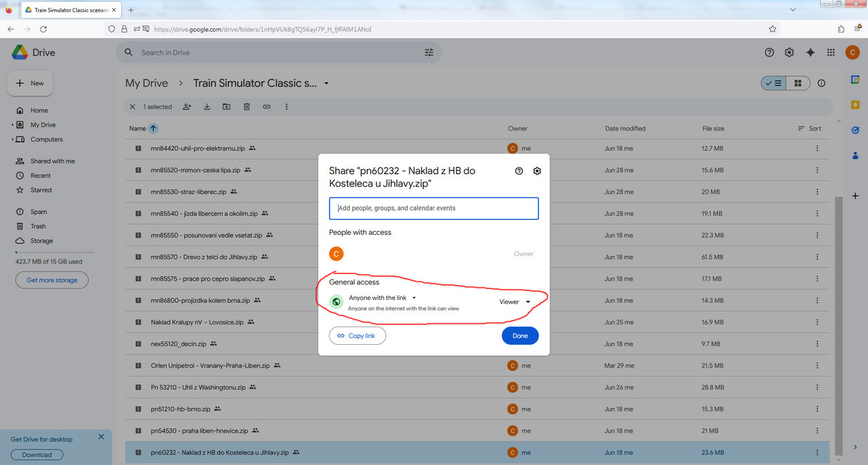Open Google Calendar side panel icon

[x=855, y=79]
